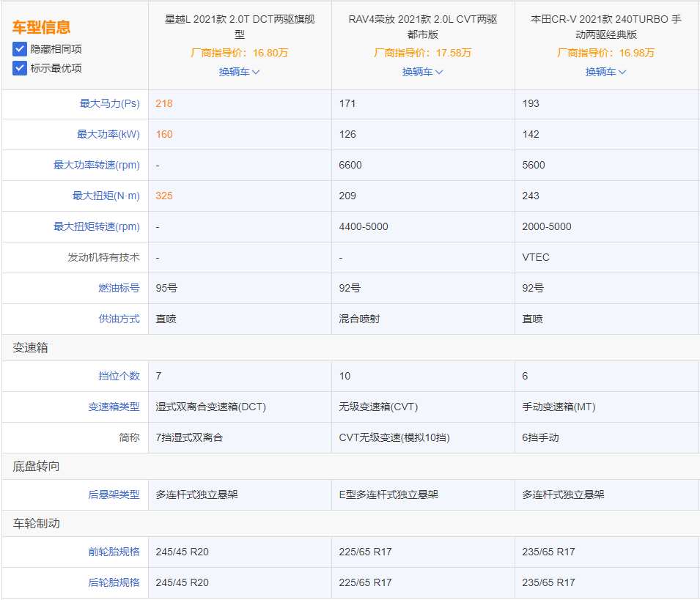Open the 最大扭矩(N·m) parameter link

click(106, 196)
